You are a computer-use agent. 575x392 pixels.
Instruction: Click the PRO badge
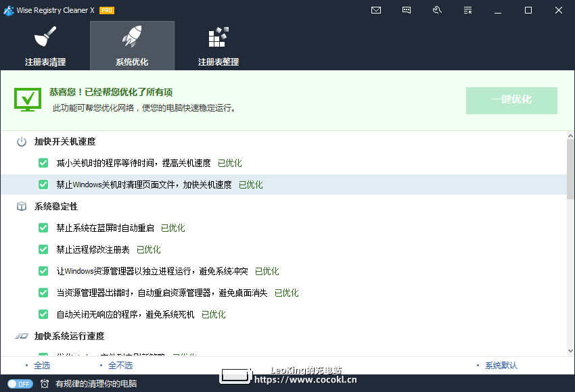(x=107, y=10)
